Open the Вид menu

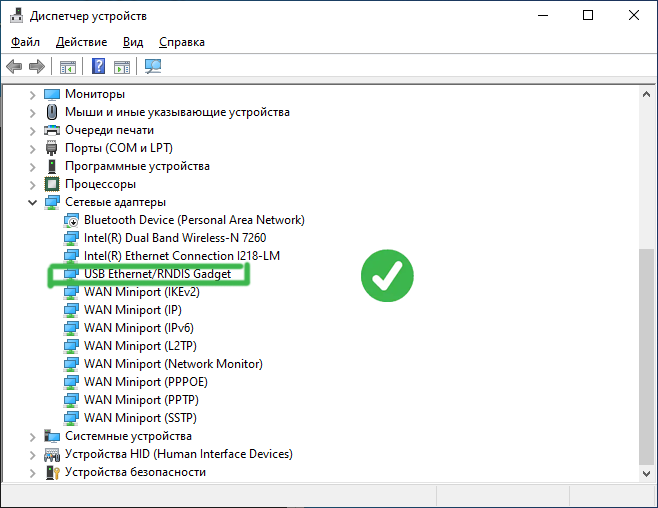pyautogui.click(x=133, y=42)
